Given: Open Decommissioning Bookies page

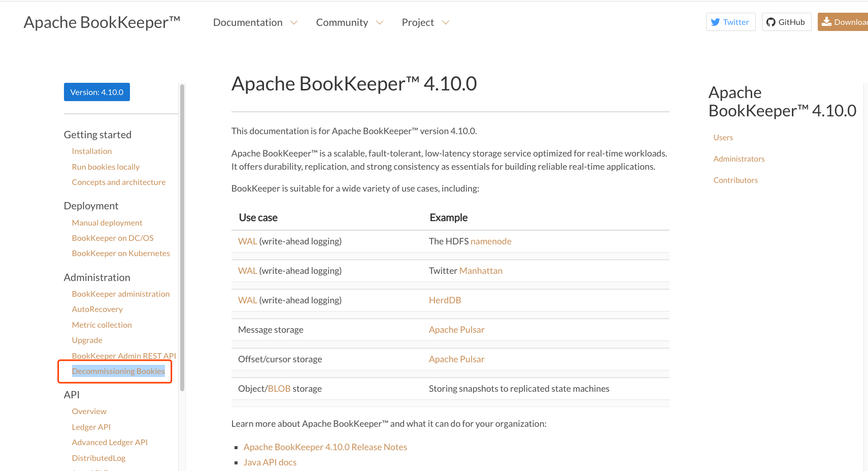Looking at the screenshot, I should [118, 371].
